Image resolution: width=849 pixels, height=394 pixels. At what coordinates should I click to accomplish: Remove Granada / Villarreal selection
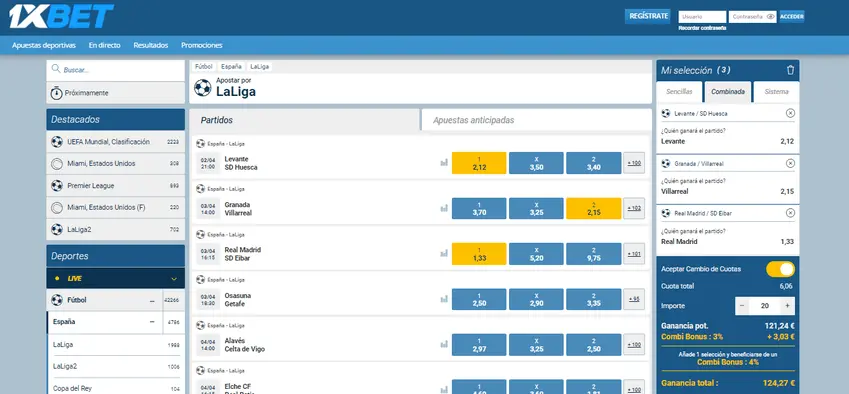pyautogui.click(x=790, y=163)
